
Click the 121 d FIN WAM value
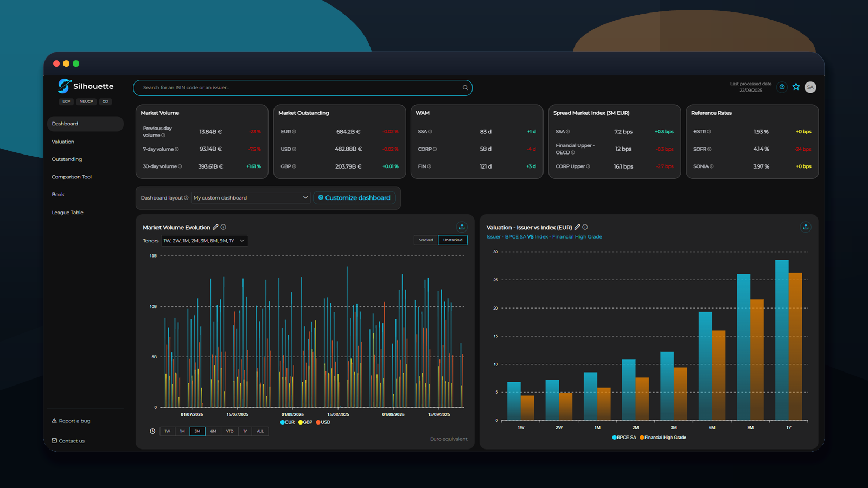(x=486, y=166)
